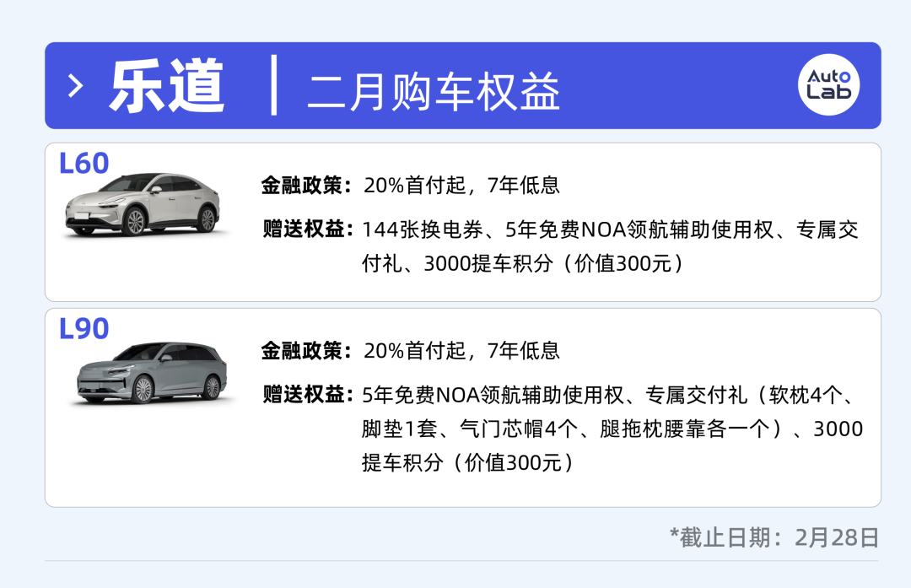Open the gray L90 car image
Screen dimensions: 911x588
(146, 373)
